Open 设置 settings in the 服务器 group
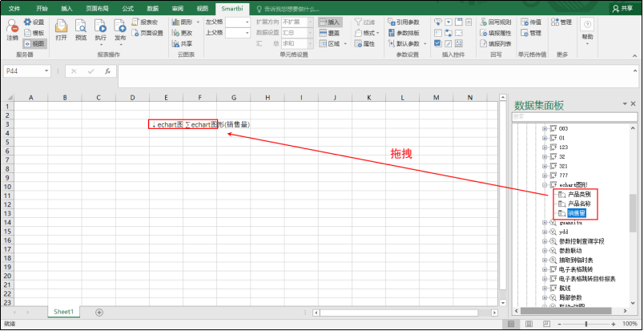The width and height of the screenshot is (644, 331). [34, 22]
